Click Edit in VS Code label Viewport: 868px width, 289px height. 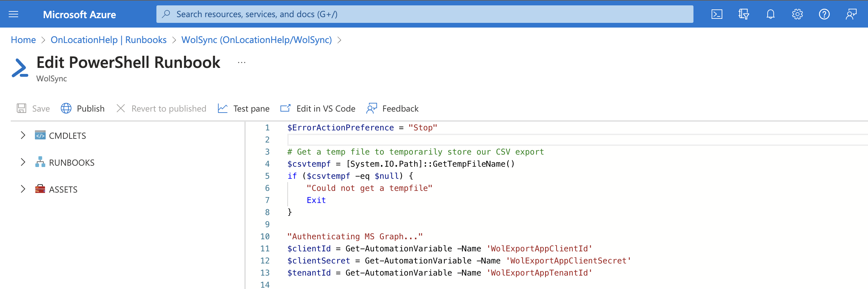click(x=326, y=109)
